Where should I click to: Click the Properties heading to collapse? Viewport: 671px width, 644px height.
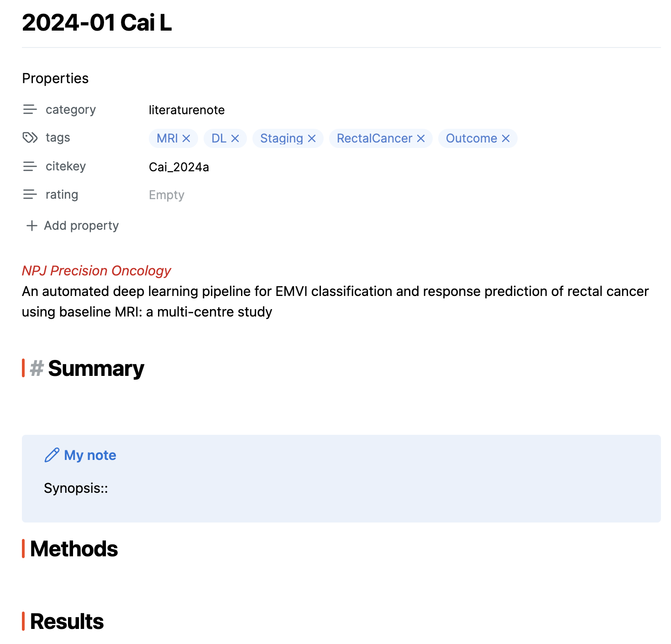click(x=55, y=78)
